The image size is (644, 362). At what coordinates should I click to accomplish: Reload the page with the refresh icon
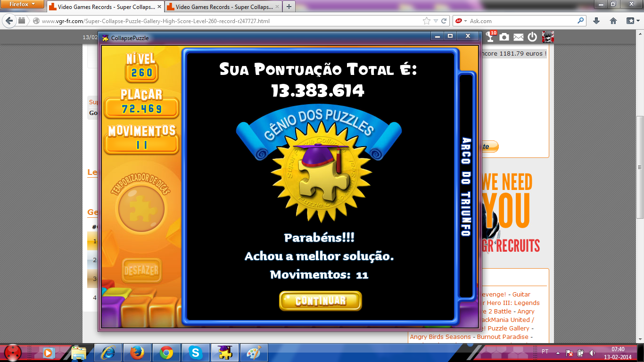point(444,21)
